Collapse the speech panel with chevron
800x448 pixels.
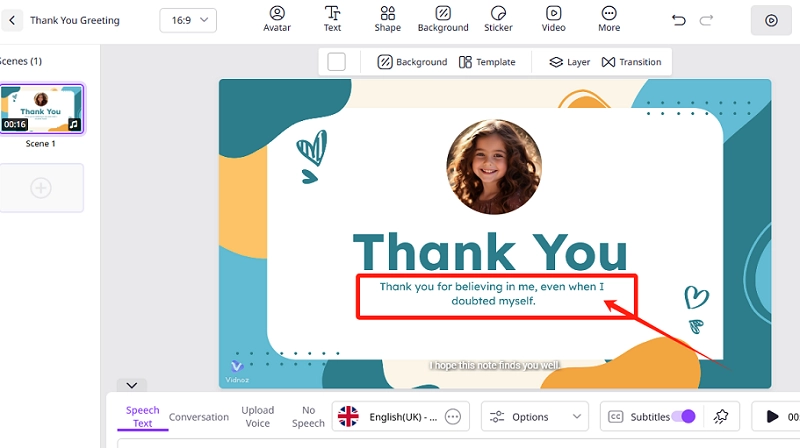click(x=131, y=385)
